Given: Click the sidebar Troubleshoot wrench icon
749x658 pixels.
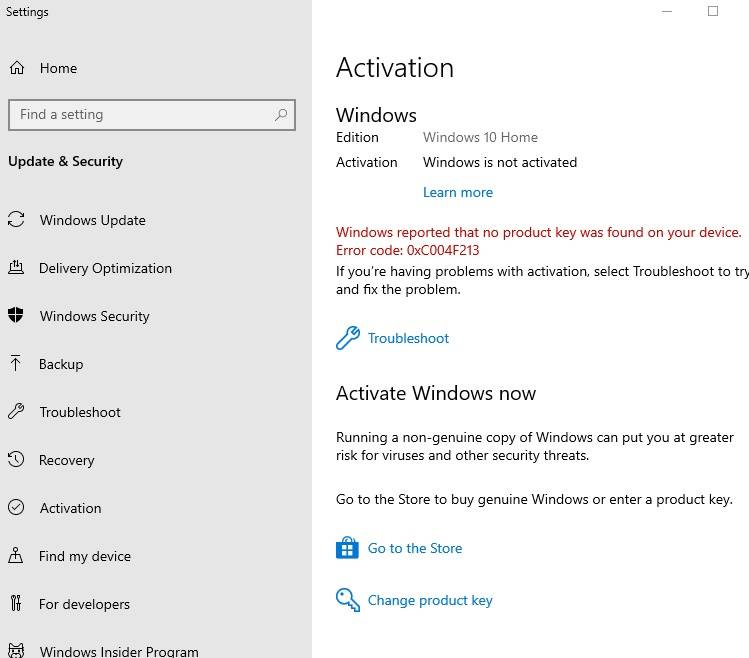Looking at the screenshot, I should (x=16, y=411).
